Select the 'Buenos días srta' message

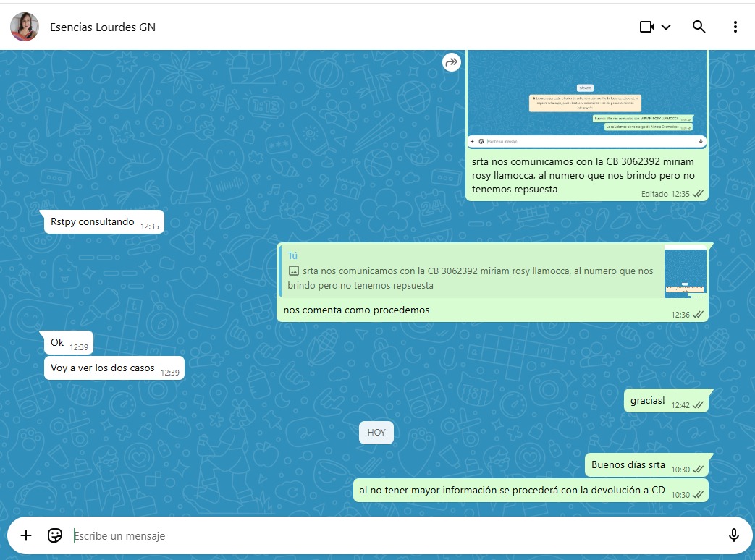coord(627,465)
